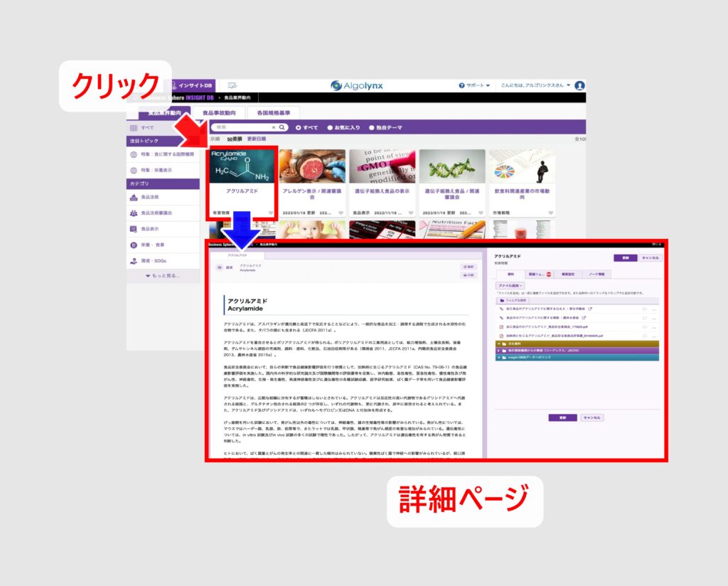The width and height of the screenshot is (728, 586).
Task: Click the globe icon for 特集：栄養表示
Action: pyautogui.click(x=134, y=171)
